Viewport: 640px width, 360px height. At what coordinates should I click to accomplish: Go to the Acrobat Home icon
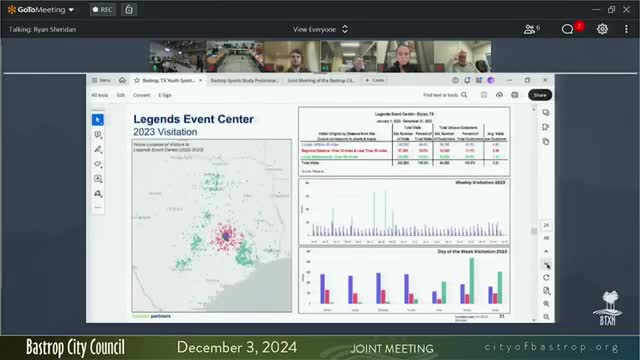(x=122, y=80)
